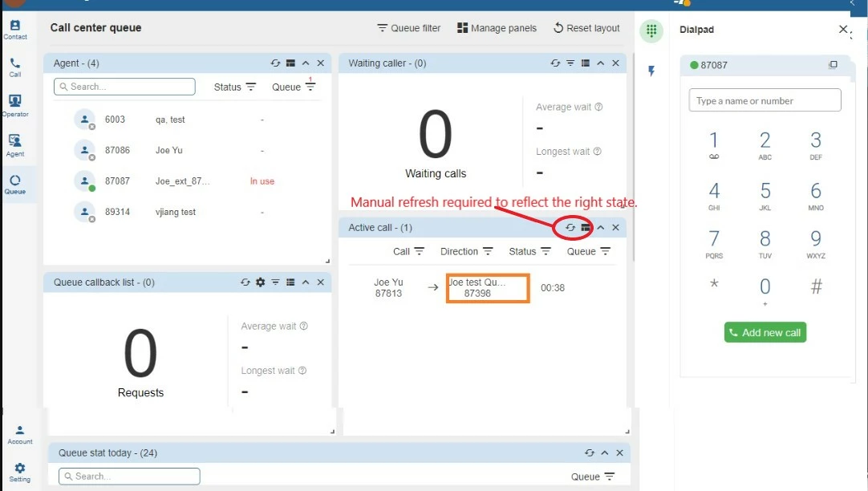Dial digit 1 on the dialpad
Screen dimensions: 868x491
tap(714, 145)
